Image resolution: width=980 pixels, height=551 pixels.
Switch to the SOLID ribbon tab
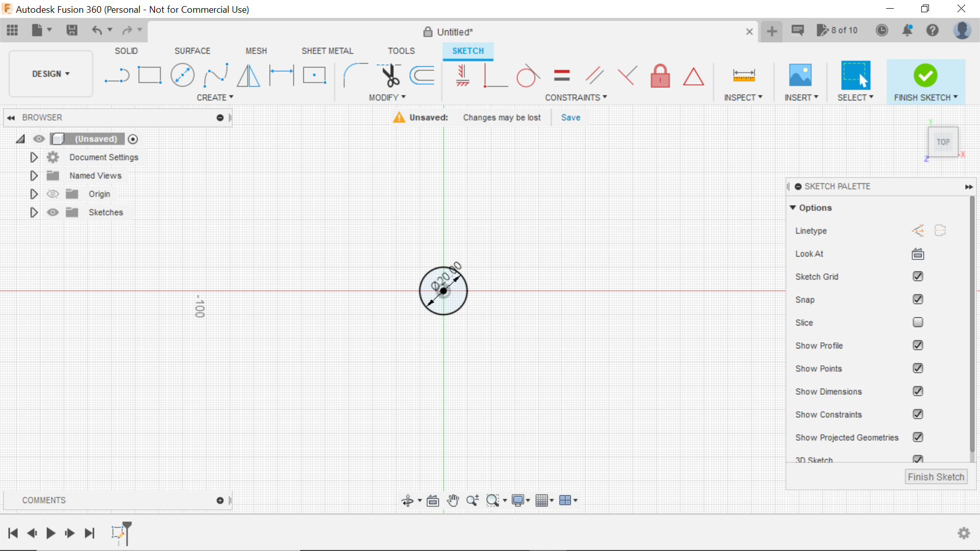126,51
